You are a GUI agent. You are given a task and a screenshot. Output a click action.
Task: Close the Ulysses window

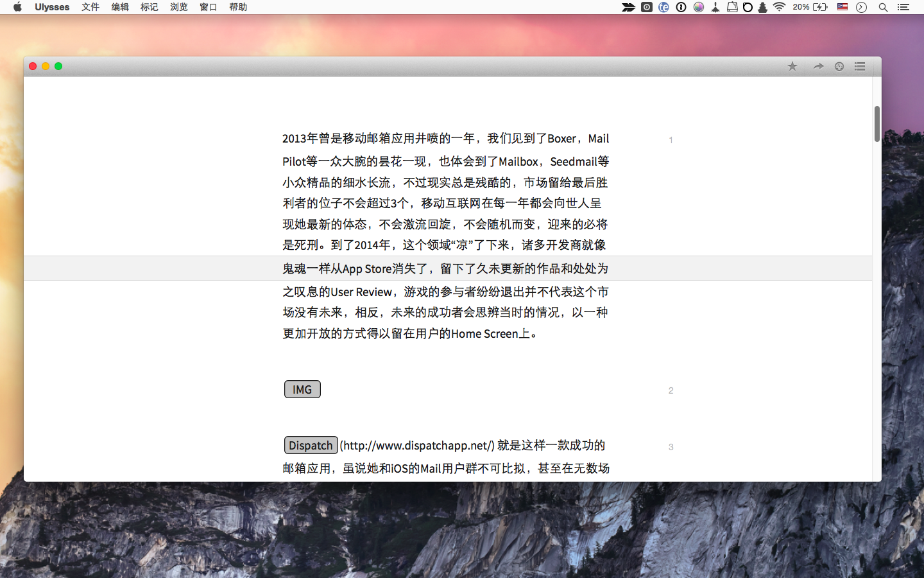pos(33,66)
